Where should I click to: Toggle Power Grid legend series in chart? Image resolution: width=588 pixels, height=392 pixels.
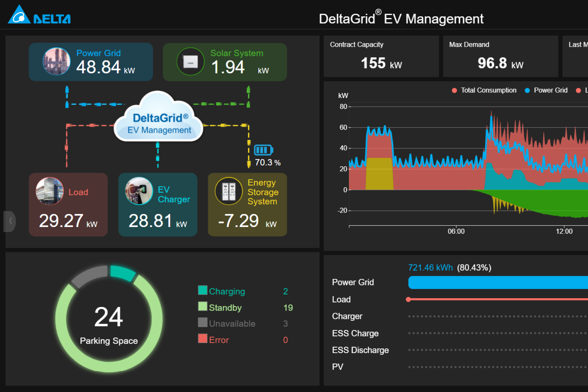coord(546,90)
